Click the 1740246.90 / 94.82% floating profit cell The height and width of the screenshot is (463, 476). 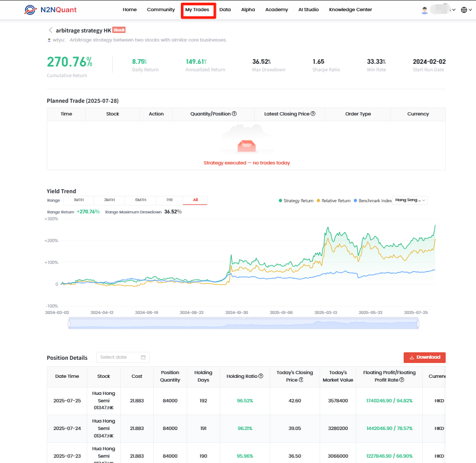[x=389, y=401]
